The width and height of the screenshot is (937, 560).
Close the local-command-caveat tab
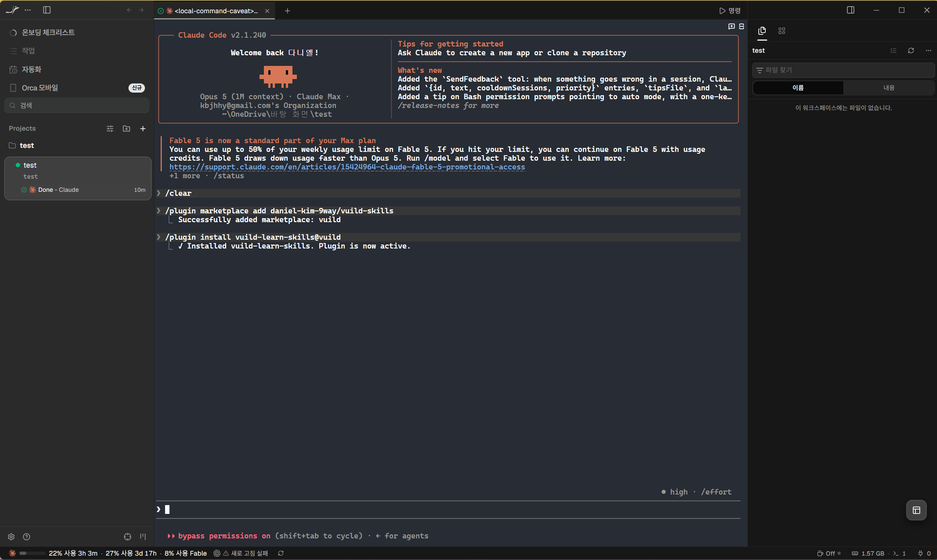[x=267, y=11]
